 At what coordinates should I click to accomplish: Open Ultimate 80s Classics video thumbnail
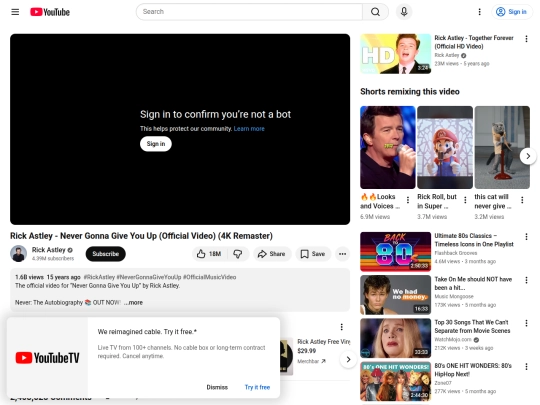tap(395, 252)
